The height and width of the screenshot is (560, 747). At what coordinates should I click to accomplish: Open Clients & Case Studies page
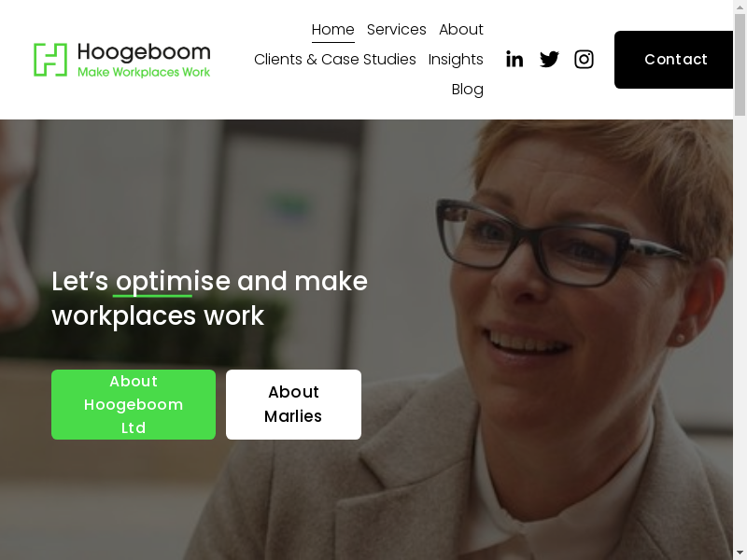[335, 60]
